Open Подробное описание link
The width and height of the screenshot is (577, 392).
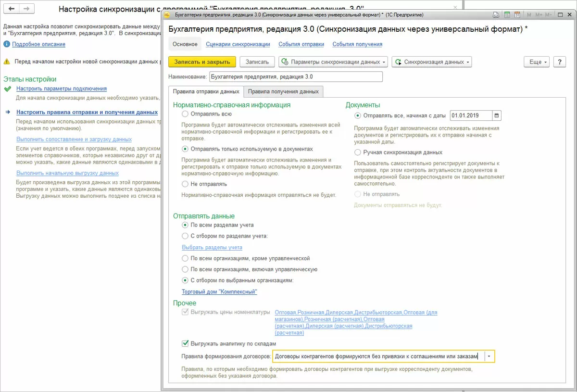coord(39,44)
